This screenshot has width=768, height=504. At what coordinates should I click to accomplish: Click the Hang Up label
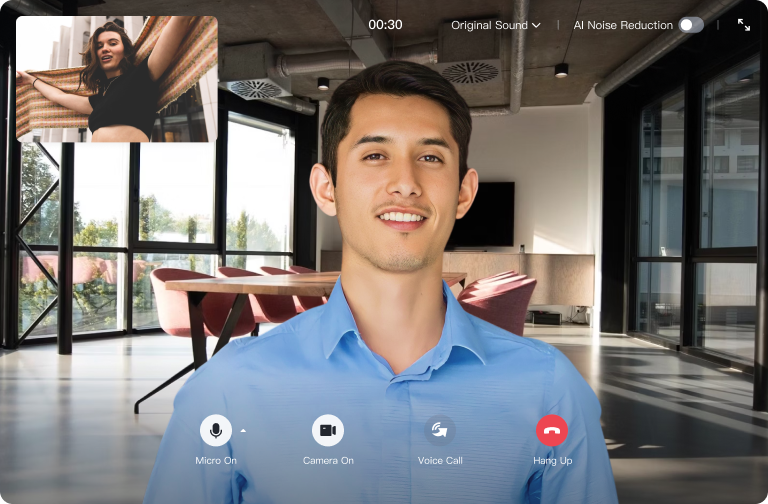tap(552, 461)
